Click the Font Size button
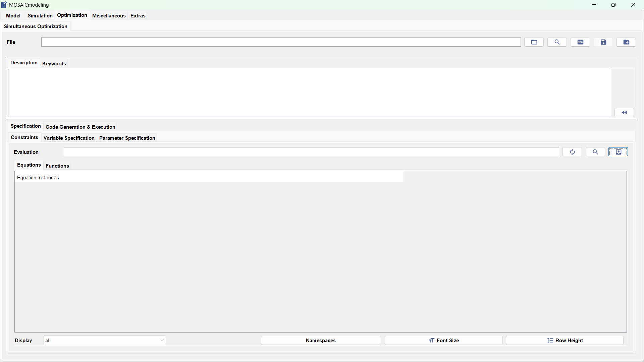The height and width of the screenshot is (362, 644). [443, 340]
